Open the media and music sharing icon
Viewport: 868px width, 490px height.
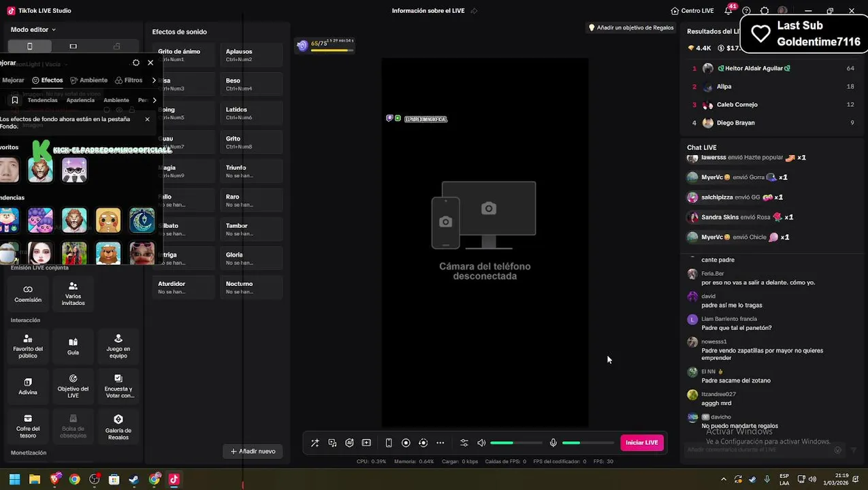332,442
